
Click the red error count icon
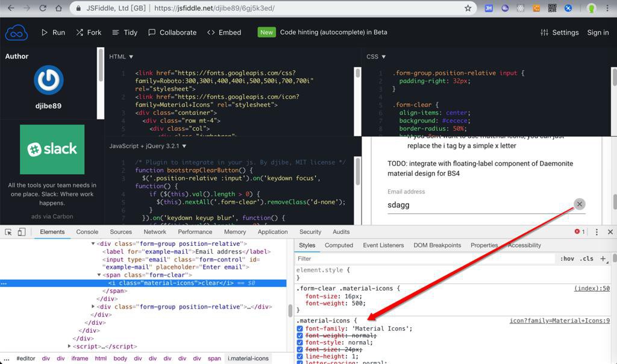click(577, 231)
